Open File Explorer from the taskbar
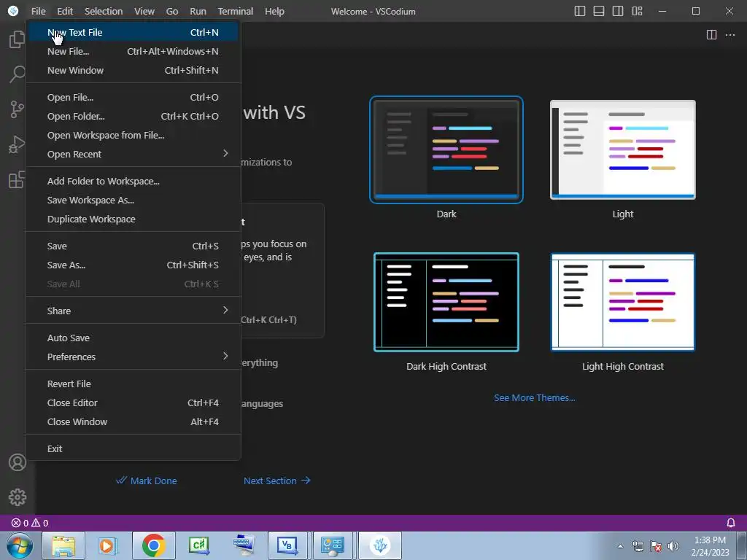 coord(64,545)
